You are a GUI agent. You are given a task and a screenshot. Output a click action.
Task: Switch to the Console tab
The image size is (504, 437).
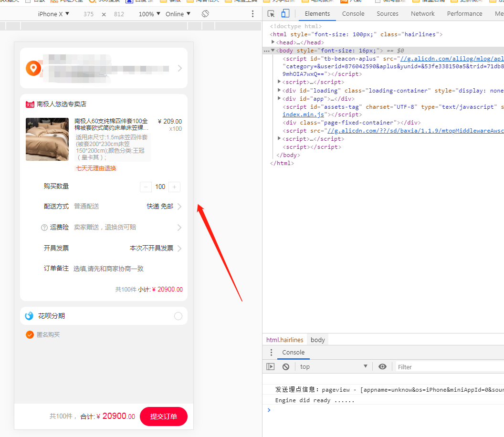[353, 14]
